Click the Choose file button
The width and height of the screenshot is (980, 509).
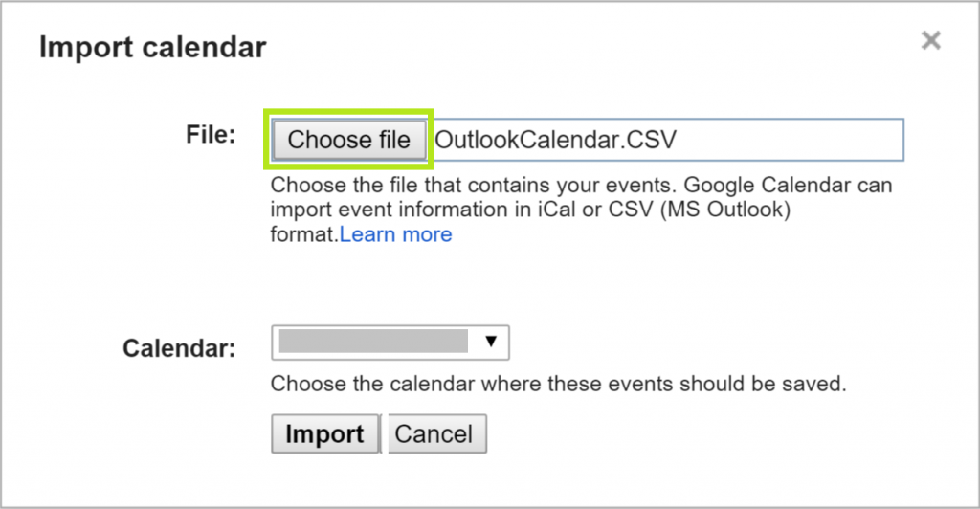[348, 140]
